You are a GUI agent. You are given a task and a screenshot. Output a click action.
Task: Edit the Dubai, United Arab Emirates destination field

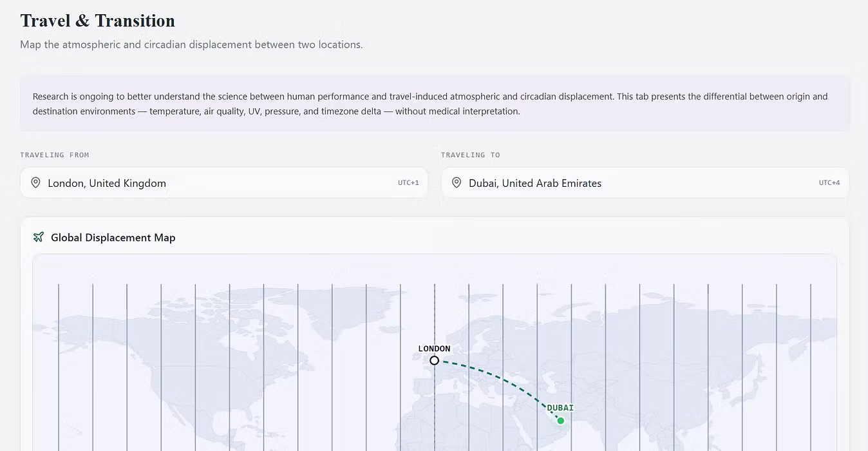(645, 183)
